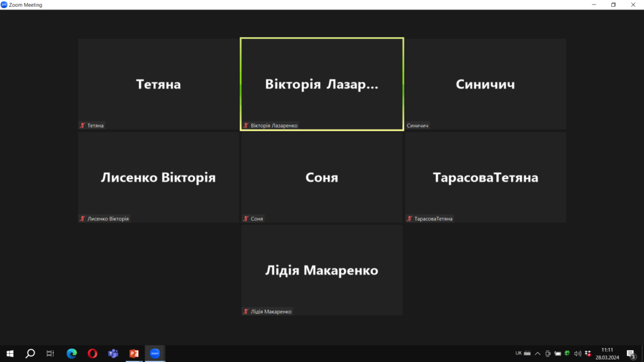The width and height of the screenshot is (644, 362).
Task: Click Meet Now camera tray icon
Action: click(548, 353)
